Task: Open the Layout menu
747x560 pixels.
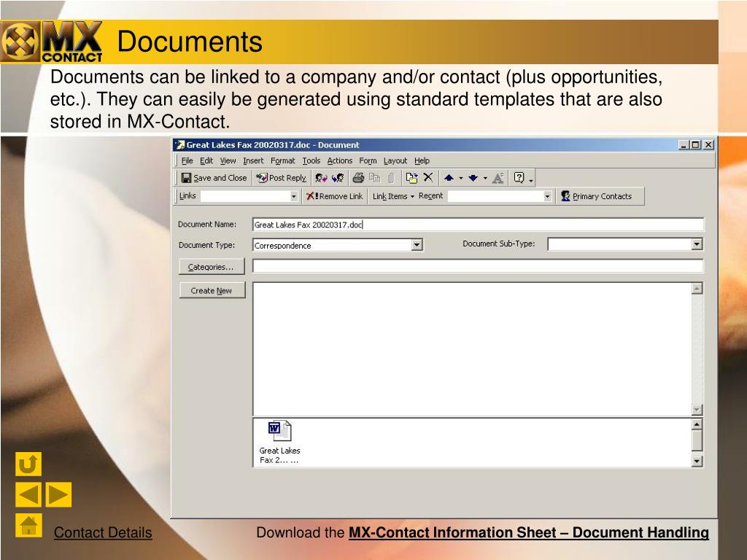Action: click(x=395, y=161)
